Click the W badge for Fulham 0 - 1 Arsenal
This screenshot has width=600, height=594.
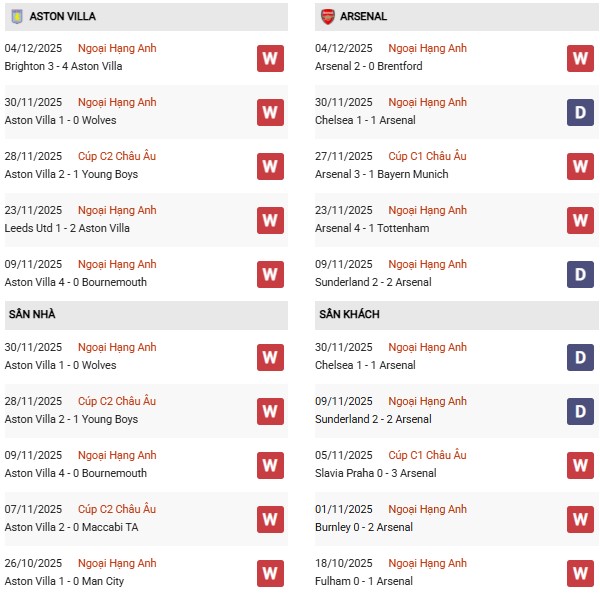(x=580, y=573)
